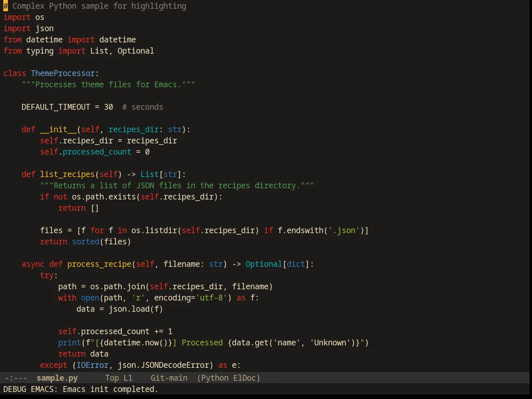Click the process_recipe function name

tap(99, 264)
